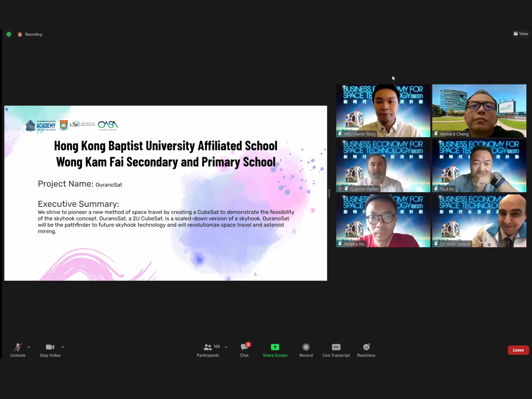Open the Reactions menu

[366, 350]
